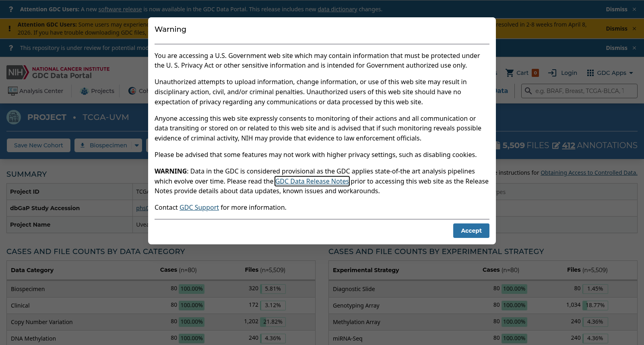The image size is (644, 345).
Task: Select the Methylation Array strategy row
Action: coord(483,322)
